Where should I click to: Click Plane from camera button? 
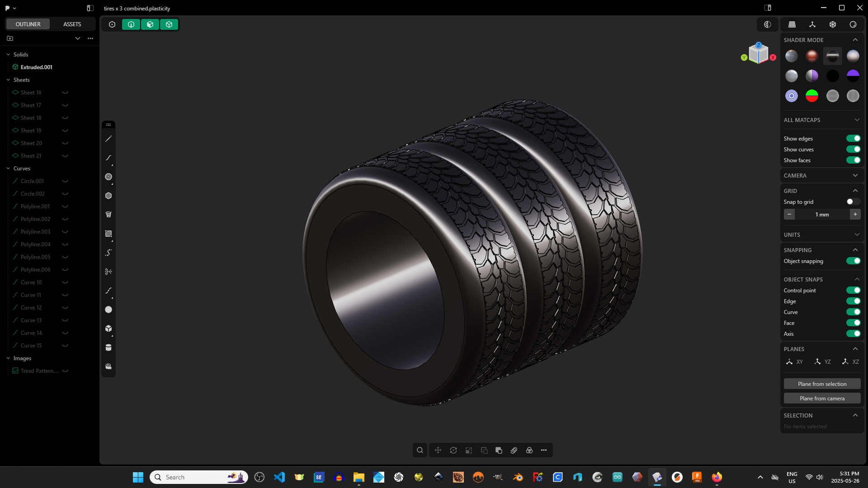(822, 398)
